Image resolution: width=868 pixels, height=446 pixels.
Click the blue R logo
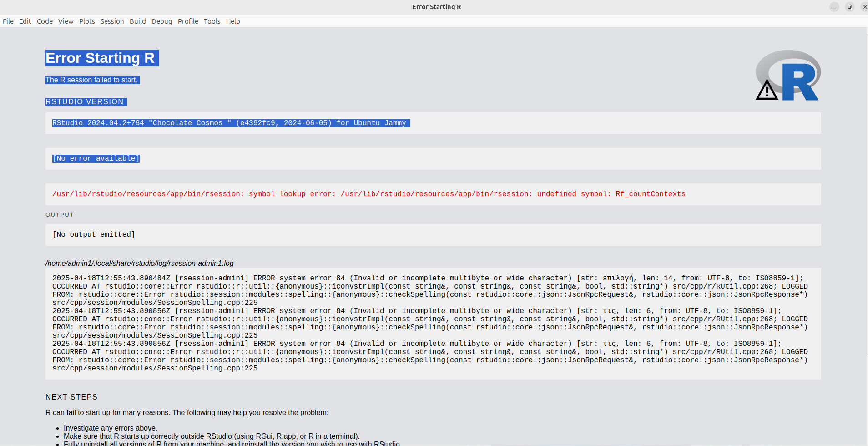pyautogui.click(x=798, y=81)
